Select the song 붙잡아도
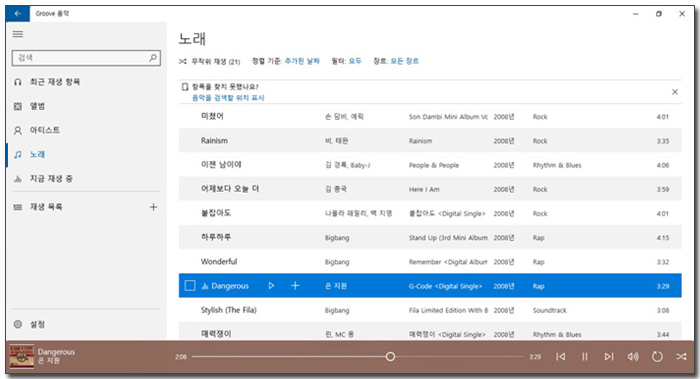Viewport: 700px width, 379px height. point(216,213)
